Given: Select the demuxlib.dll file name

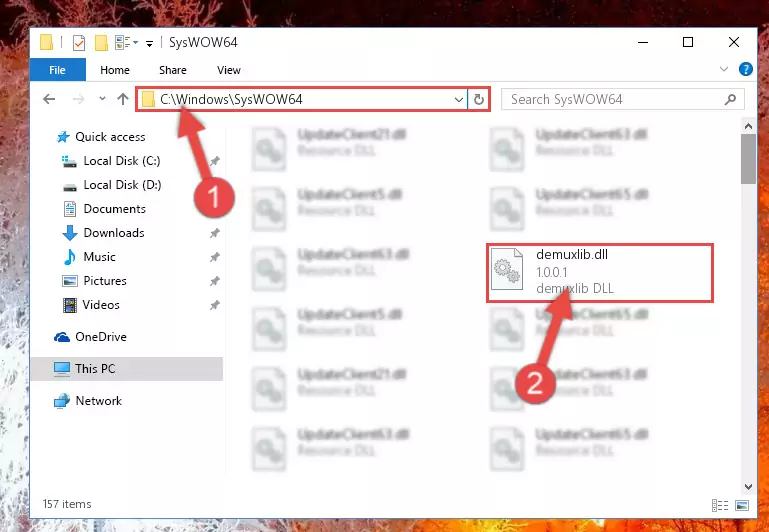Looking at the screenshot, I should [572, 254].
